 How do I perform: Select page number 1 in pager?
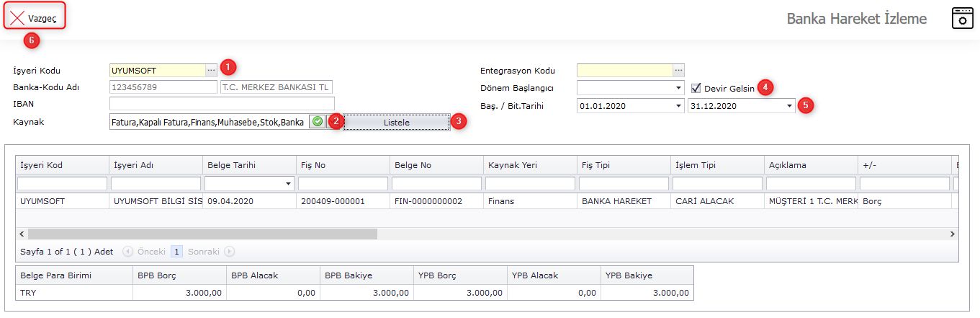tap(176, 252)
